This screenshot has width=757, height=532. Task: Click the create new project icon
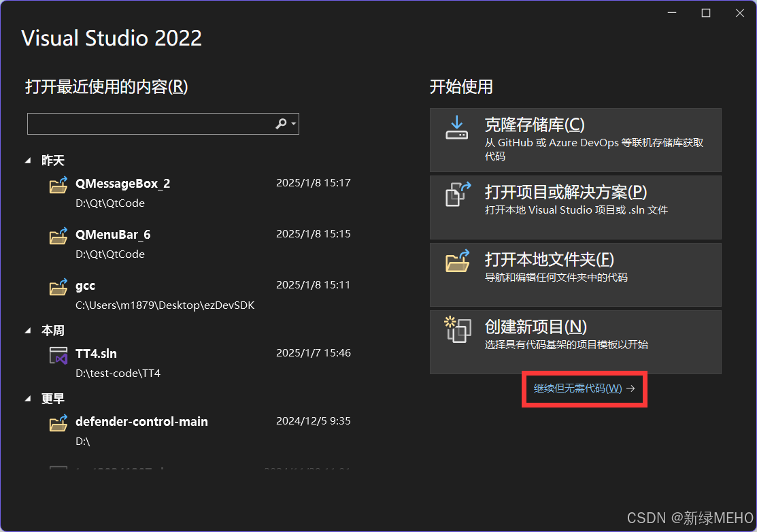tap(458, 329)
